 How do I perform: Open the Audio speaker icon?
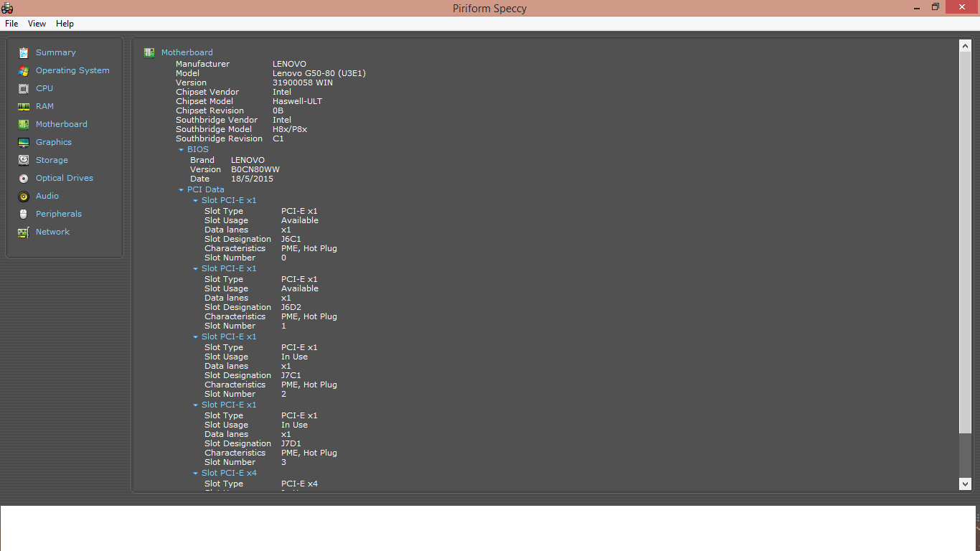click(24, 196)
